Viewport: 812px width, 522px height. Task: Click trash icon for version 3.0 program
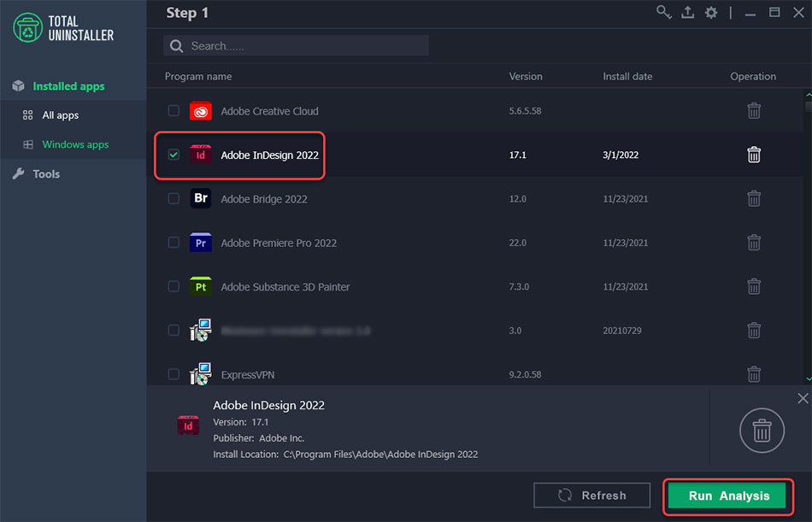click(754, 331)
